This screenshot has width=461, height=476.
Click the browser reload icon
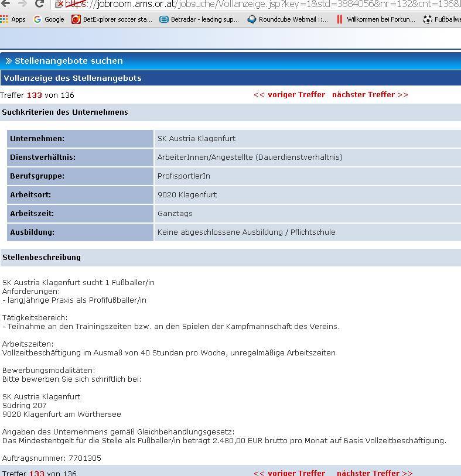coord(39,4)
